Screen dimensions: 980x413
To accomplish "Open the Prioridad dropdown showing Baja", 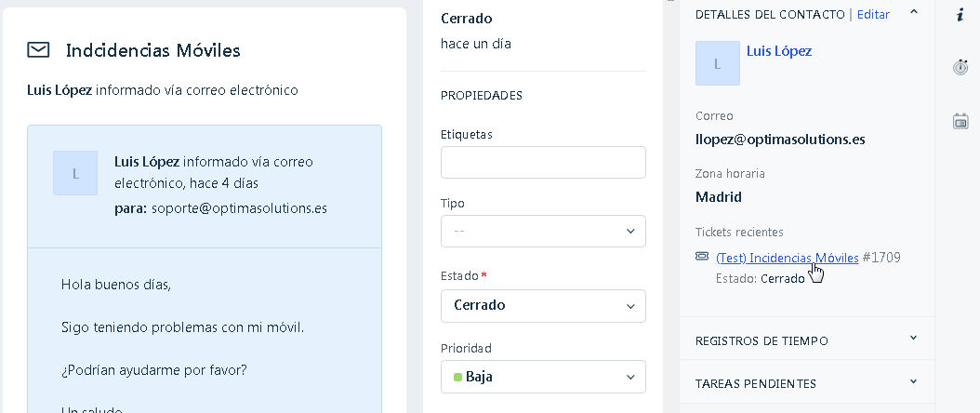I will [x=543, y=376].
